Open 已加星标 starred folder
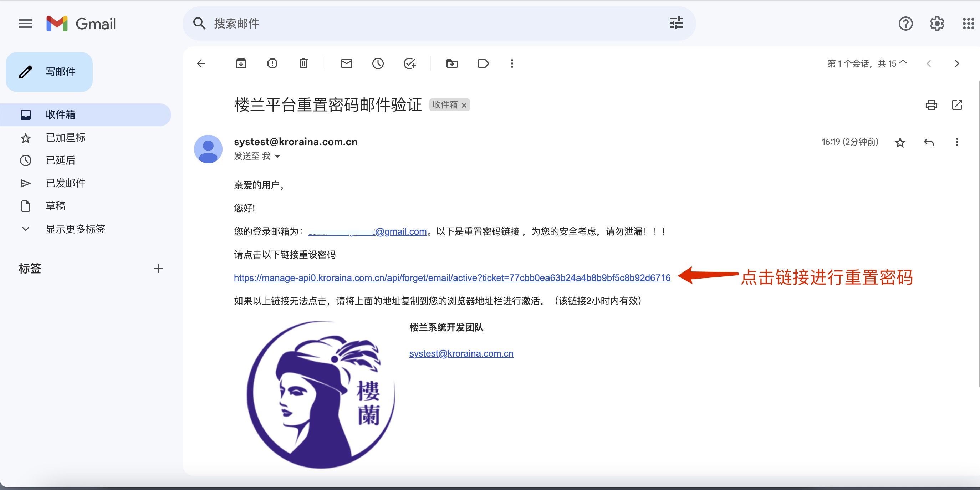 [x=65, y=138]
